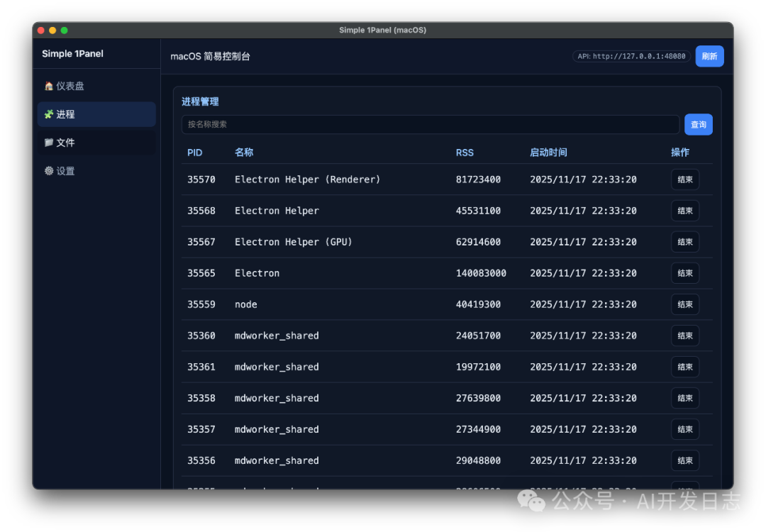Click 结束 for Electron Helper (GPU)
766x532 pixels.
pyautogui.click(x=685, y=242)
